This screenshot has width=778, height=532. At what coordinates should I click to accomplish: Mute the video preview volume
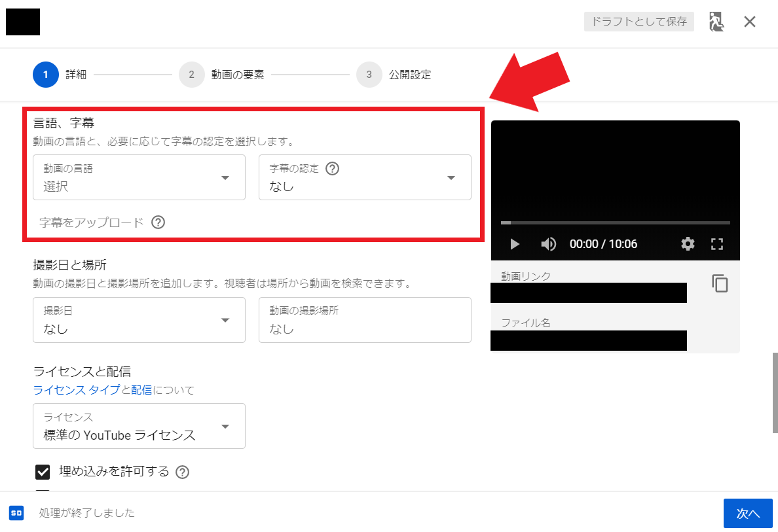click(x=548, y=244)
